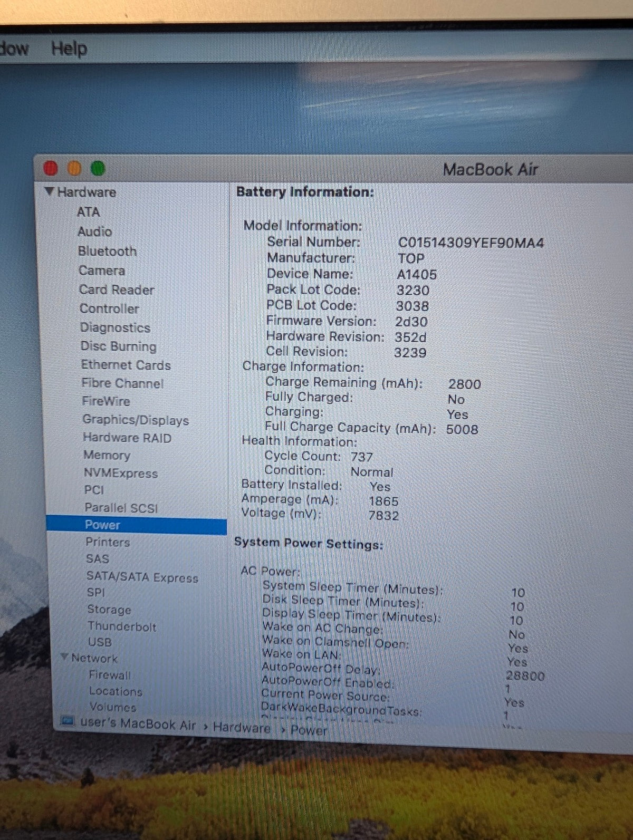Click the Pack Lot Code value 3230
Viewport: 633px width, 840px height.
click(x=413, y=291)
